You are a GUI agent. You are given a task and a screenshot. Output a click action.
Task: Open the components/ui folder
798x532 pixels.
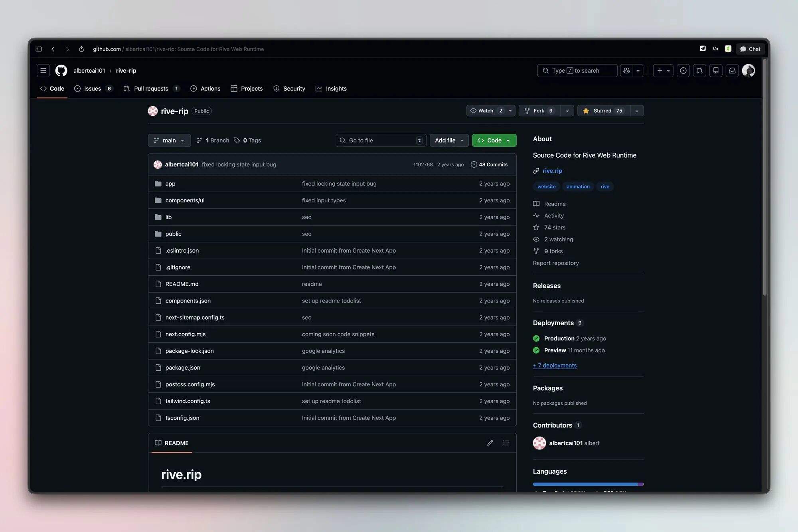point(185,200)
